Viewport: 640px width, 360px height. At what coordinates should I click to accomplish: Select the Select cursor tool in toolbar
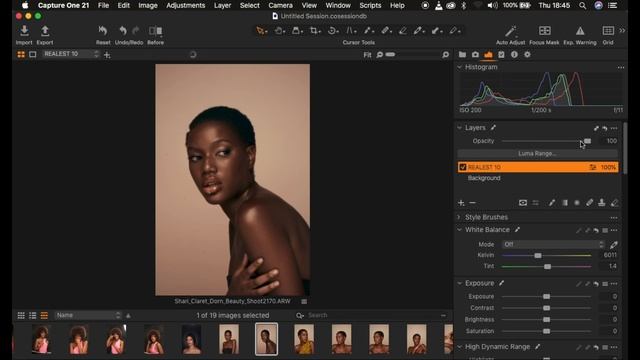(x=261, y=31)
